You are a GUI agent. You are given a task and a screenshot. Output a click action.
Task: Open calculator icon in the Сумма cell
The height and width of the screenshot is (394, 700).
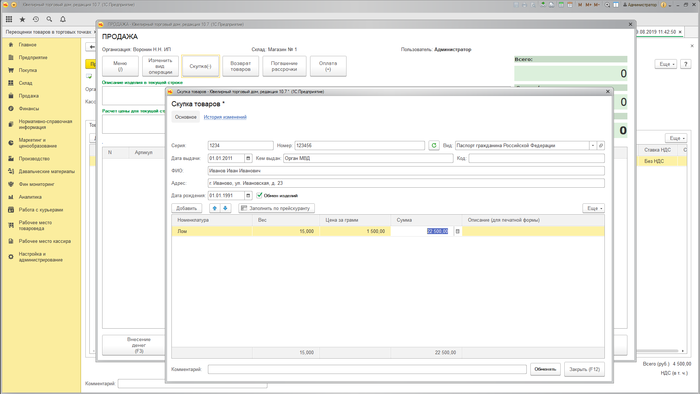pos(458,231)
